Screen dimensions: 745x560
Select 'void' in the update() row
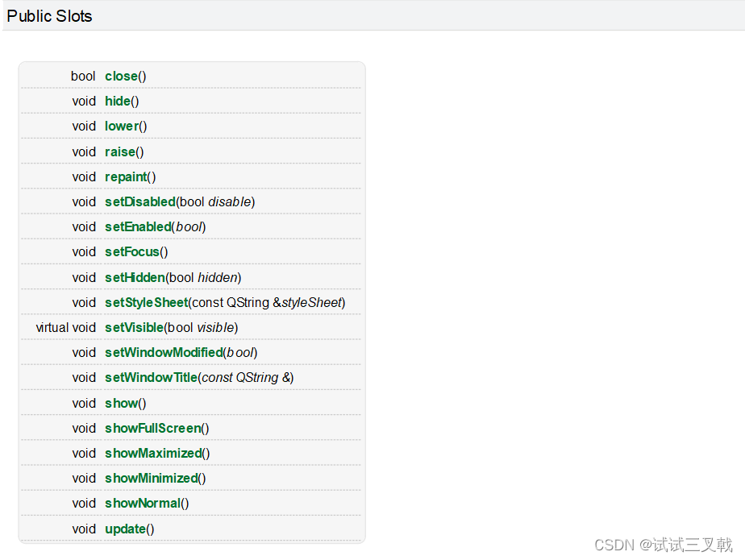[84, 529]
